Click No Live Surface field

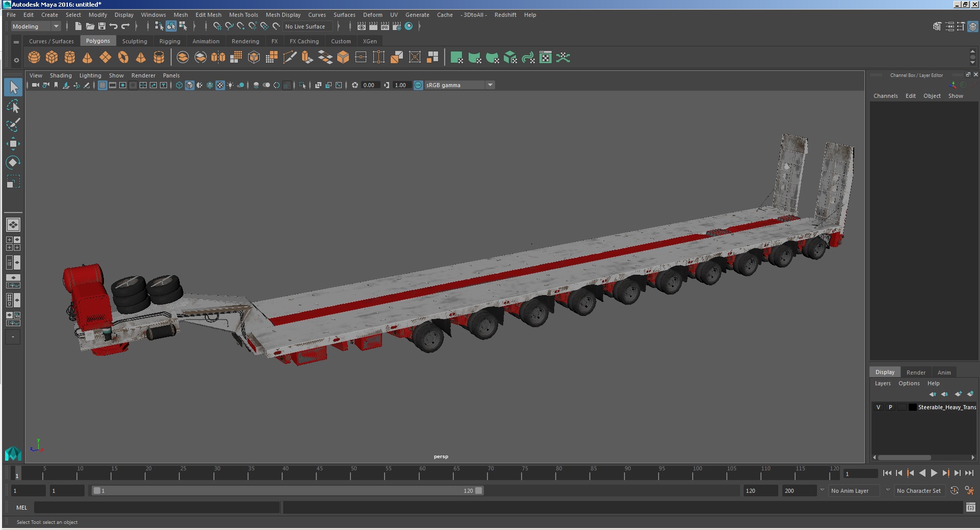coord(308,26)
